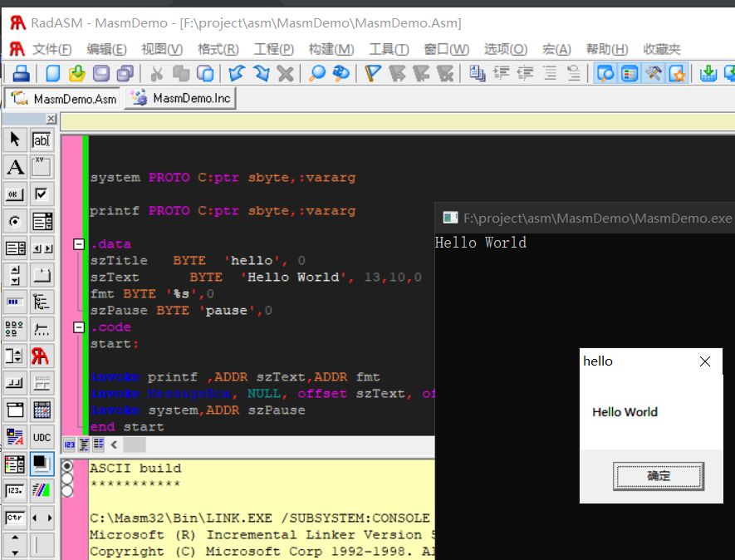735x560 pixels.
Task: Click the Undo arrow on the toolbar
Action: 235,74
